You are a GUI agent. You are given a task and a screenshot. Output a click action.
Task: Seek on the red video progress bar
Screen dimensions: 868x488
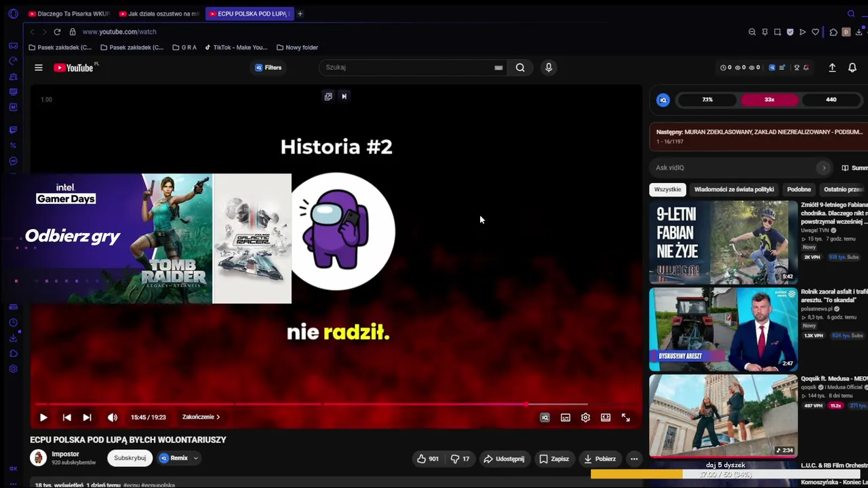(336, 405)
